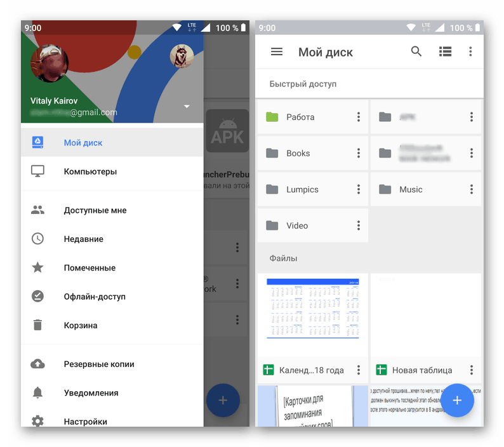Click the trash bin icon for Корзина
The width and height of the screenshot is (504, 447).
point(37,325)
